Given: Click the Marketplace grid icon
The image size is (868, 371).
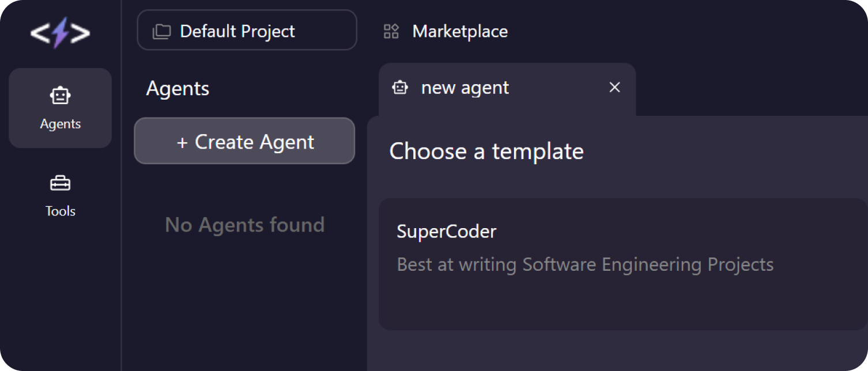Looking at the screenshot, I should 391,31.
